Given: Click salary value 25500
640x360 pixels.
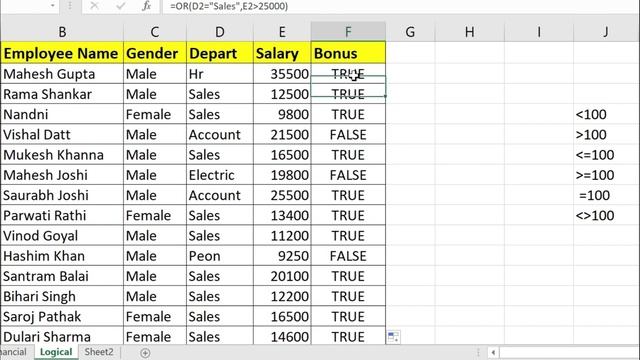Looking at the screenshot, I should [282, 195].
